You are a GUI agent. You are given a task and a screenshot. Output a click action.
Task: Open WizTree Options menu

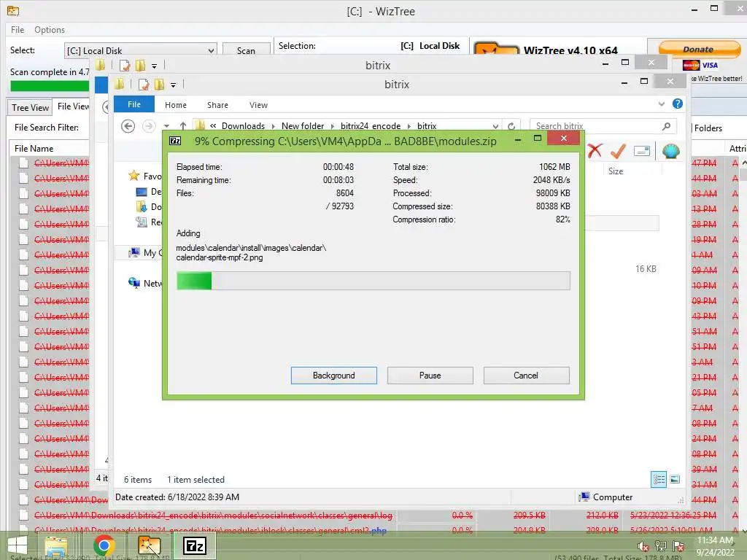(50, 29)
